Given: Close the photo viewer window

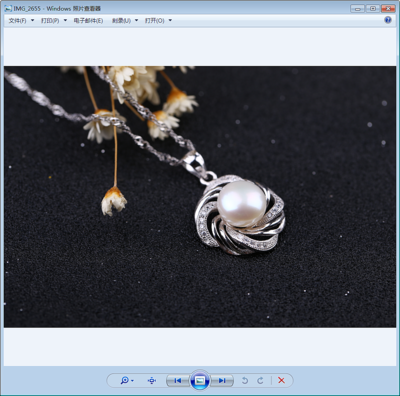Looking at the screenshot, I should coord(388,9).
